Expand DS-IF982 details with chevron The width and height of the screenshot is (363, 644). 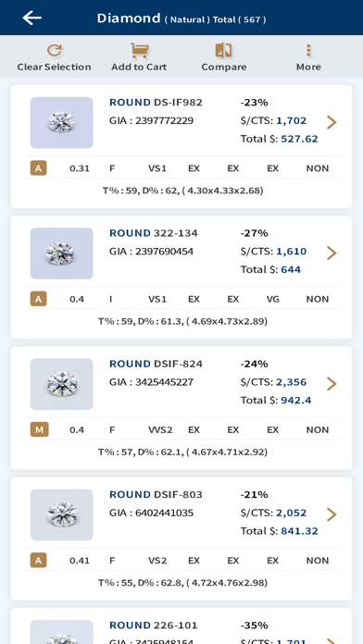[332, 122]
